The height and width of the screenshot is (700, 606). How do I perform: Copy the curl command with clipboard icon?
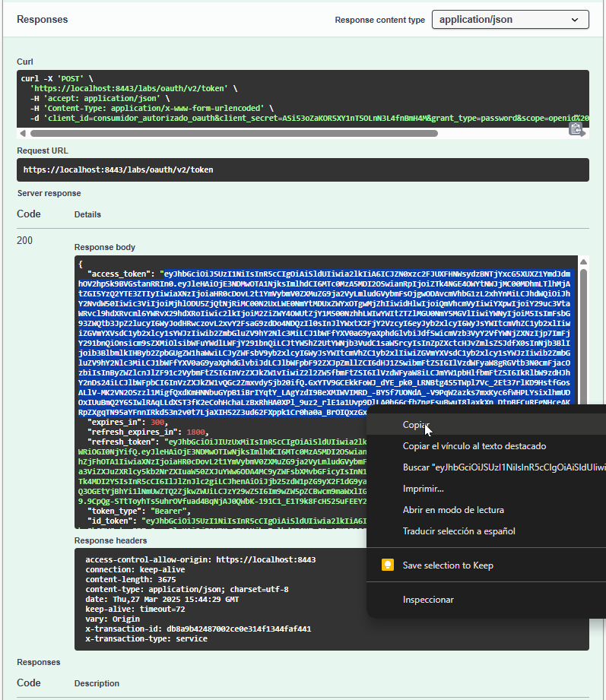575,129
